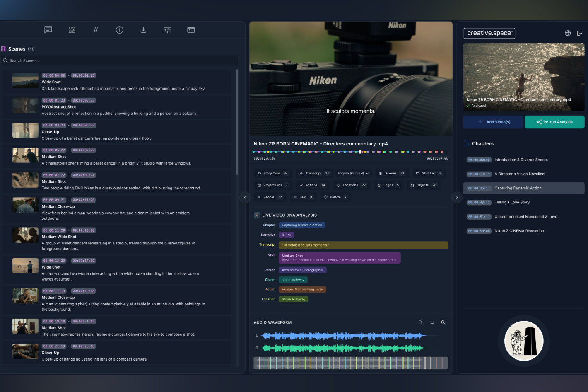
Task: Switch to the Scenes tab with 31 items
Action: point(392,173)
